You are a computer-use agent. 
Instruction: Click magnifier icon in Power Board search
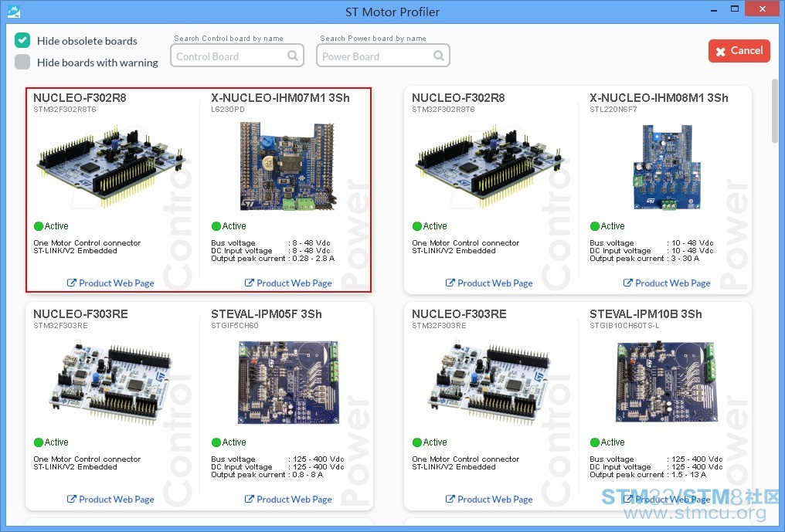[439, 56]
